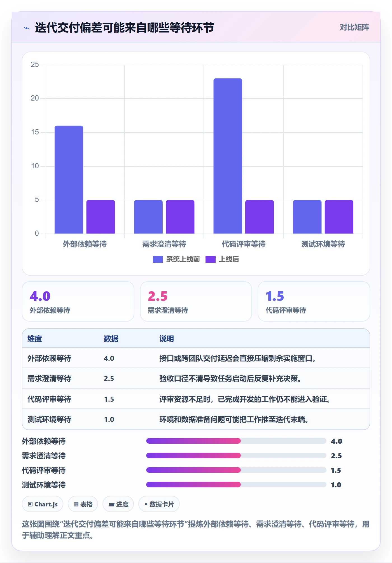Click the 对比矩阵 label in header

click(x=354, y=27)
